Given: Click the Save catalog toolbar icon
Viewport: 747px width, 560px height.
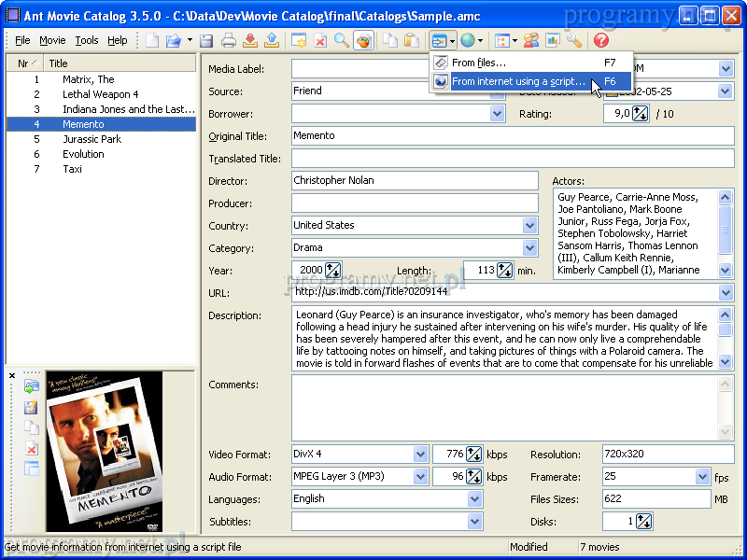Looking at the screenshot, I should (206, 41).
